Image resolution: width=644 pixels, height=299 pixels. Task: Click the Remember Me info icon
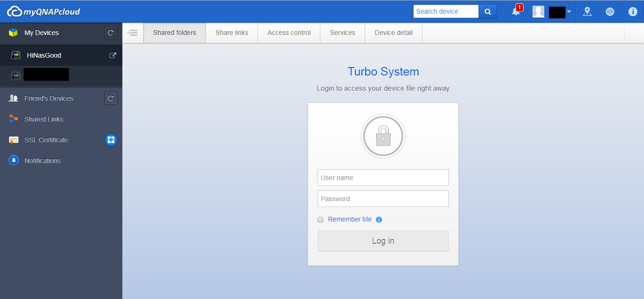[x=379, y=220]
